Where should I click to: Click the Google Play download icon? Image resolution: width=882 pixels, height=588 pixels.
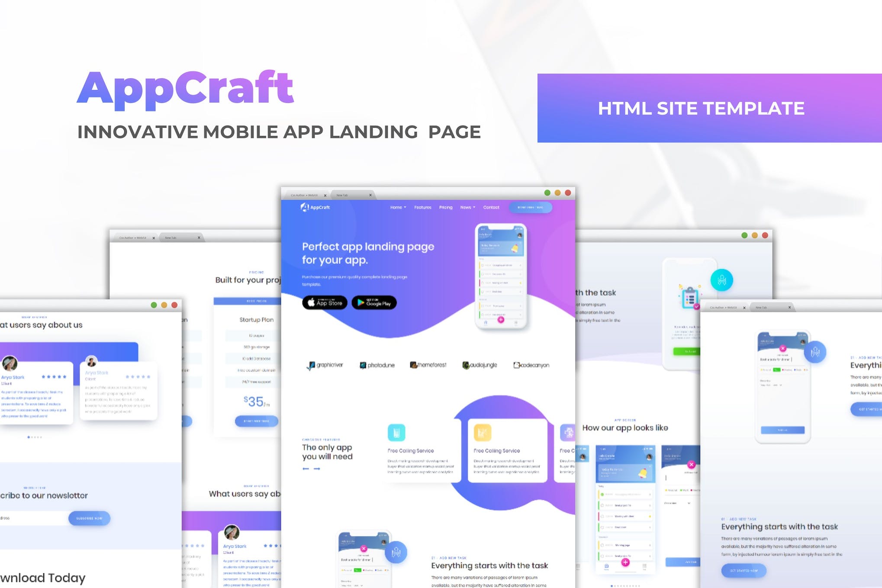pyautogui.click(x=377, y=302)
